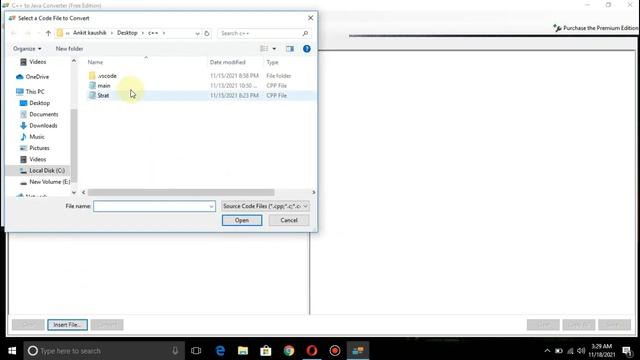This screenshot has height=360, width=640.
Task: Select Desktop in the address breadcrumb
Action: (127, 33)
